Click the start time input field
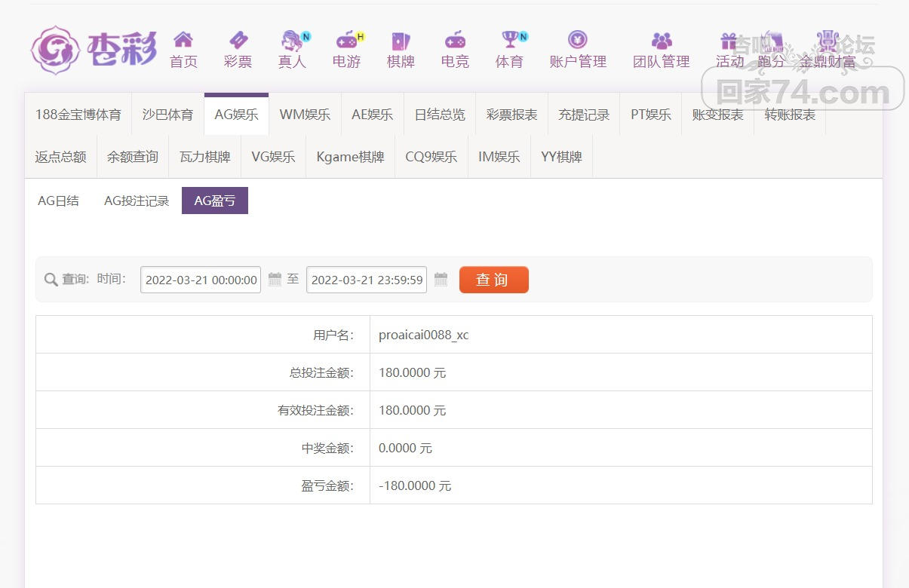Screen dimensions: 909x588 201,280
